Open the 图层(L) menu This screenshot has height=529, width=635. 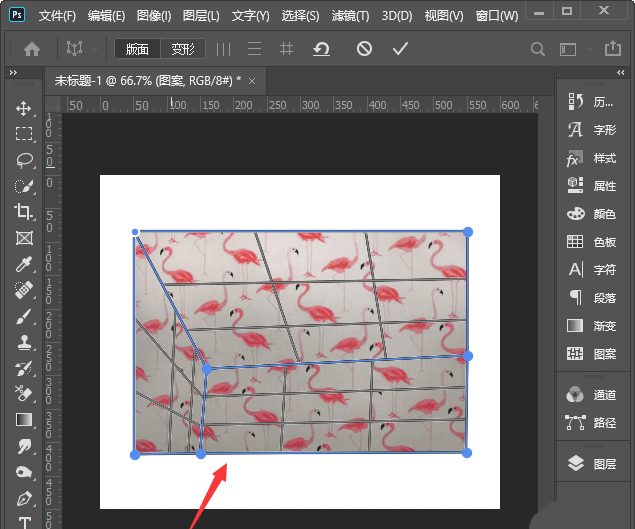click(202, 16)
